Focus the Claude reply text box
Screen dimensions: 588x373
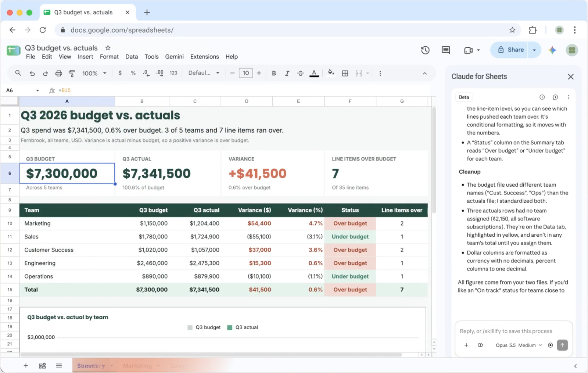point(513,331)
